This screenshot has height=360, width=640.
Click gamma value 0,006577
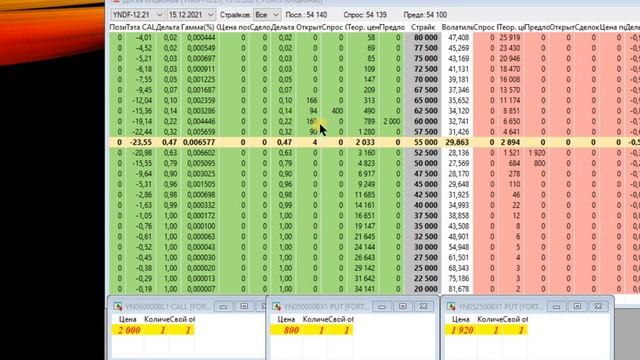click(199, 142)
